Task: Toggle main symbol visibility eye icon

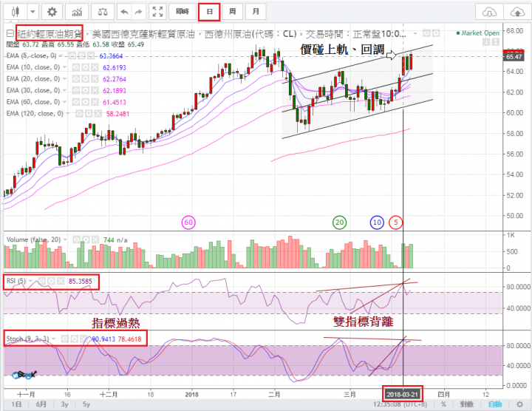Action: [x=426, y=33]
